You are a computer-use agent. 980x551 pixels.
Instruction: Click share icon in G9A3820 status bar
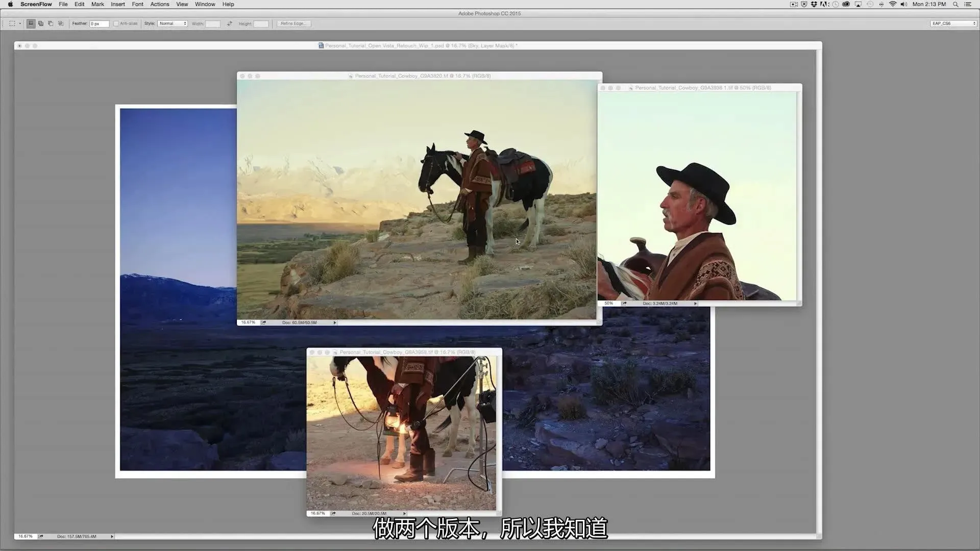point(263,322)
